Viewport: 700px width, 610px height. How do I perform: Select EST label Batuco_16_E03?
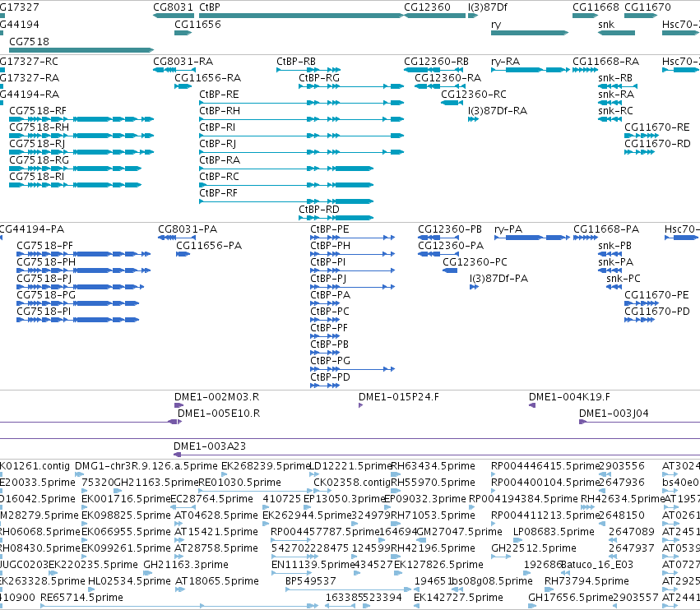pos(597,565)
